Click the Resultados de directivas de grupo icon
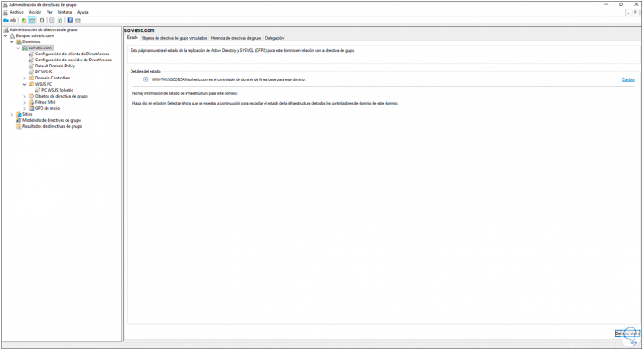This screenshot has width=644, height=349. click(x=18, y=126)
